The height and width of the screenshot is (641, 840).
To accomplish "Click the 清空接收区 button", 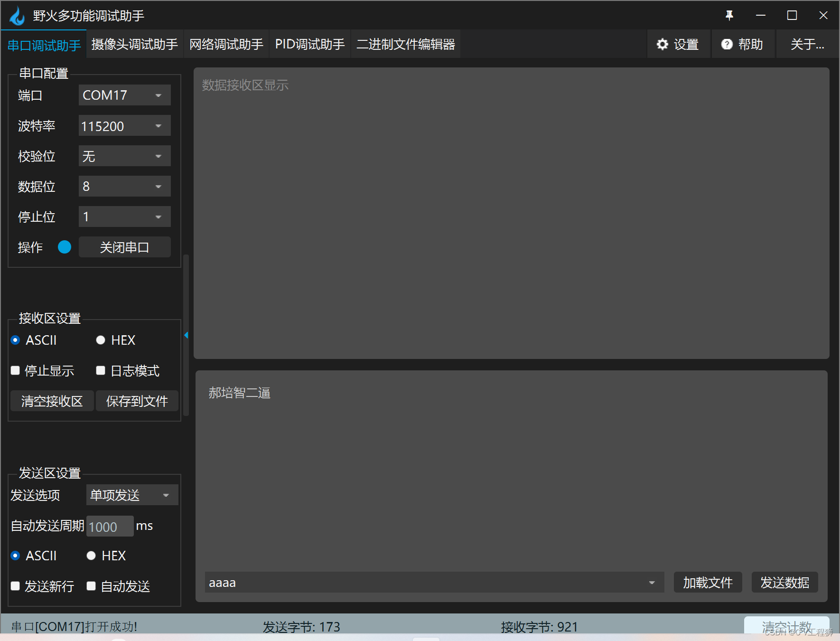I will pyautogui.click(x=52, y=401).
